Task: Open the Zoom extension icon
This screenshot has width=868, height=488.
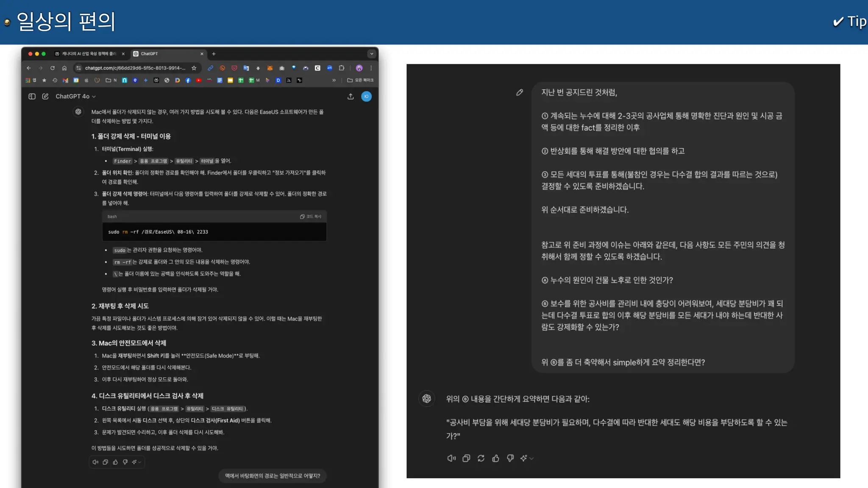Action: click(329, 68)
